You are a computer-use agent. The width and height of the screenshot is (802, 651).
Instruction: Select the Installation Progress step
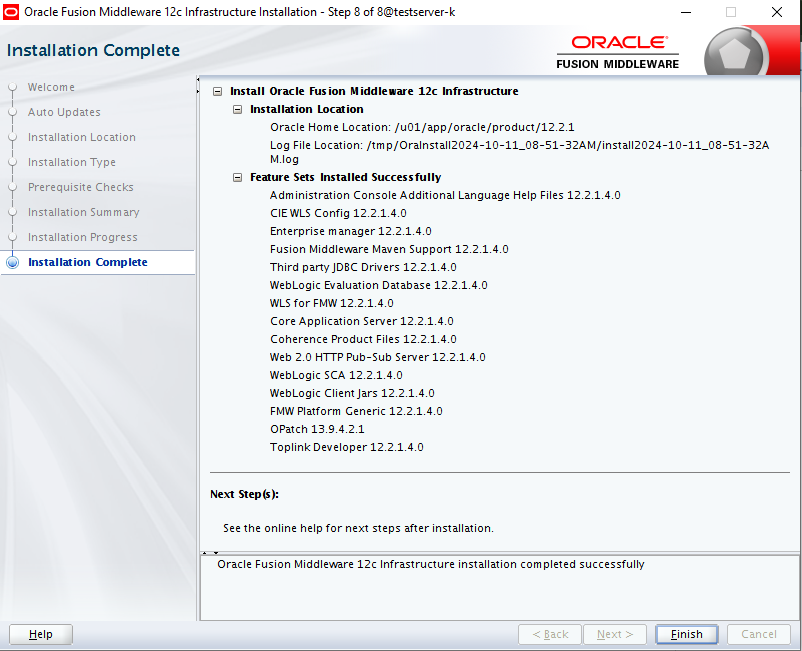(x=82, y=237)
